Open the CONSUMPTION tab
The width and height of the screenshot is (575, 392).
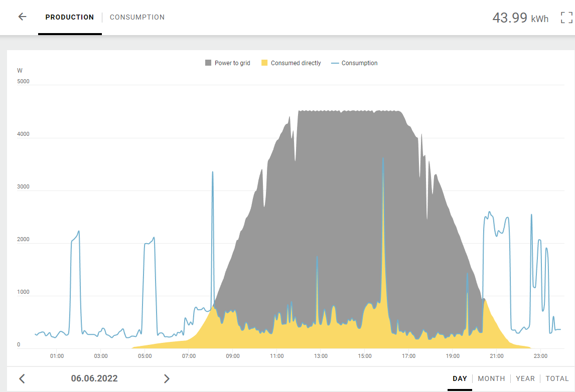pos(137,17)
